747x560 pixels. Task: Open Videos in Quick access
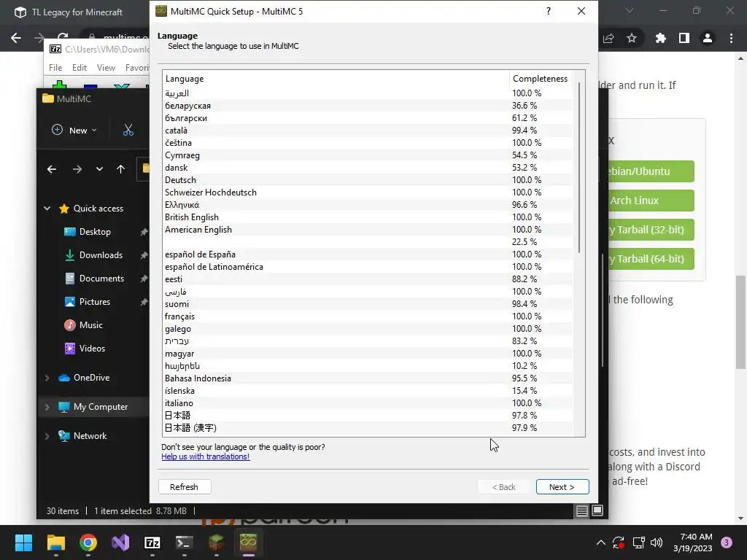pyautogui.click(x=92, y=349)
